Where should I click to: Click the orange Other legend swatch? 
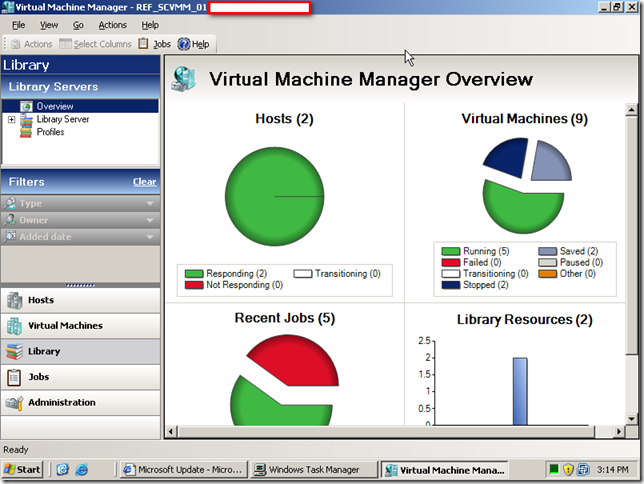547,274
